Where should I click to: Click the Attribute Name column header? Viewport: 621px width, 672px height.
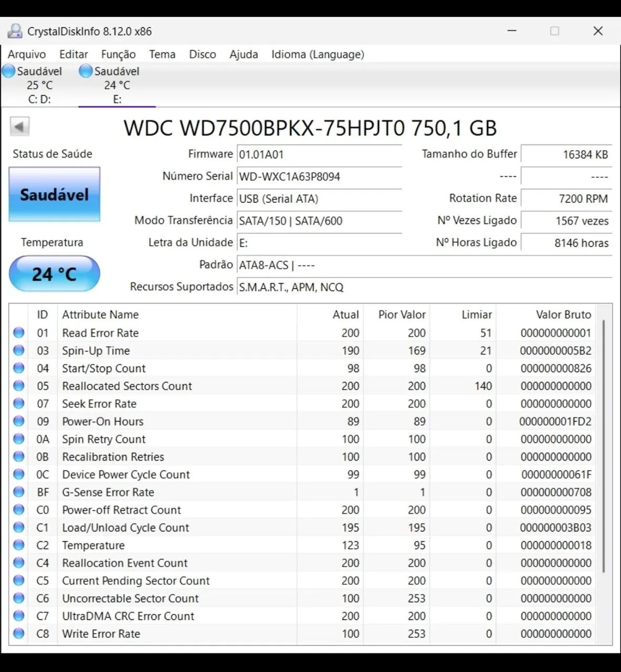click(x=177, y=314)
